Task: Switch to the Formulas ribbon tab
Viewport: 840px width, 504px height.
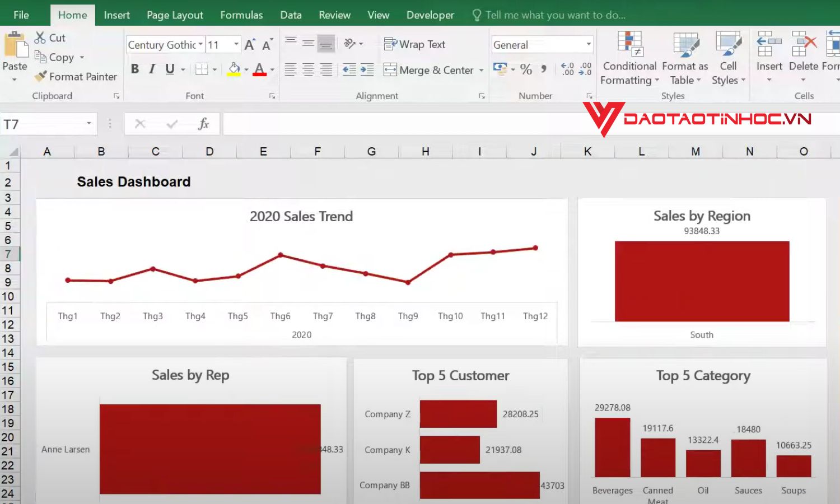Action: pyautogui.click(x=241, y=15)
